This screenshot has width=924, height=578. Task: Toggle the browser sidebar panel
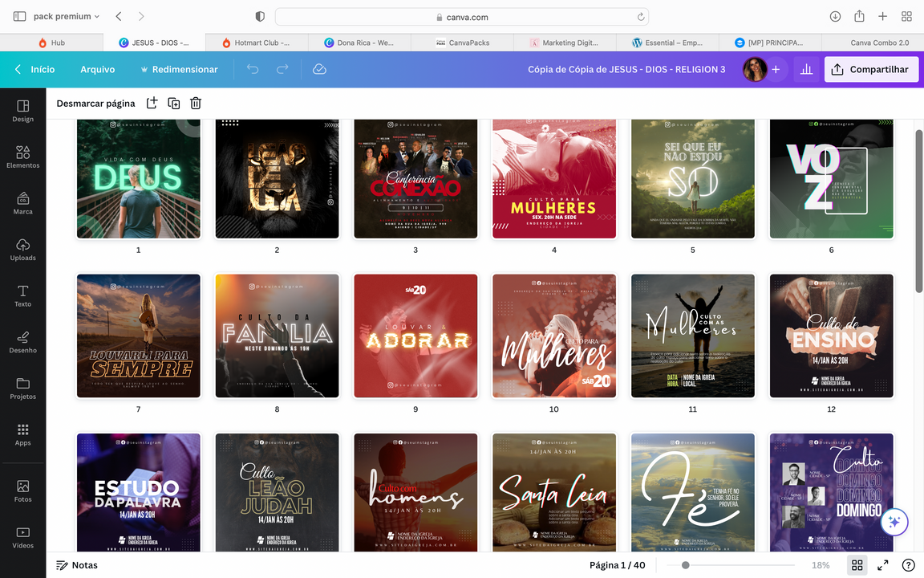click(19, 16)
